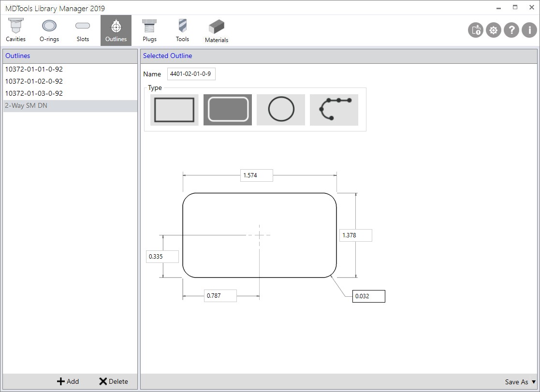
Task: Open the Tools library section
Action: coord(182,29)
